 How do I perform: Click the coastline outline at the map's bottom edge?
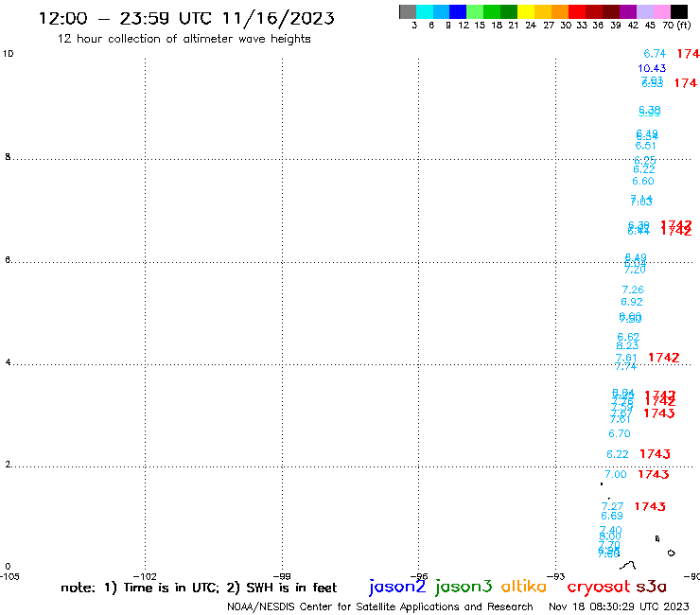pos(628,566)
